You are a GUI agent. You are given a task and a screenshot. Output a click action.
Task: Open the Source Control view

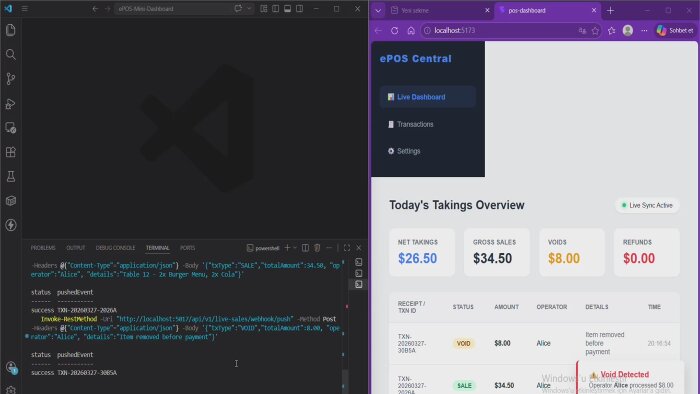pos(11,79)
